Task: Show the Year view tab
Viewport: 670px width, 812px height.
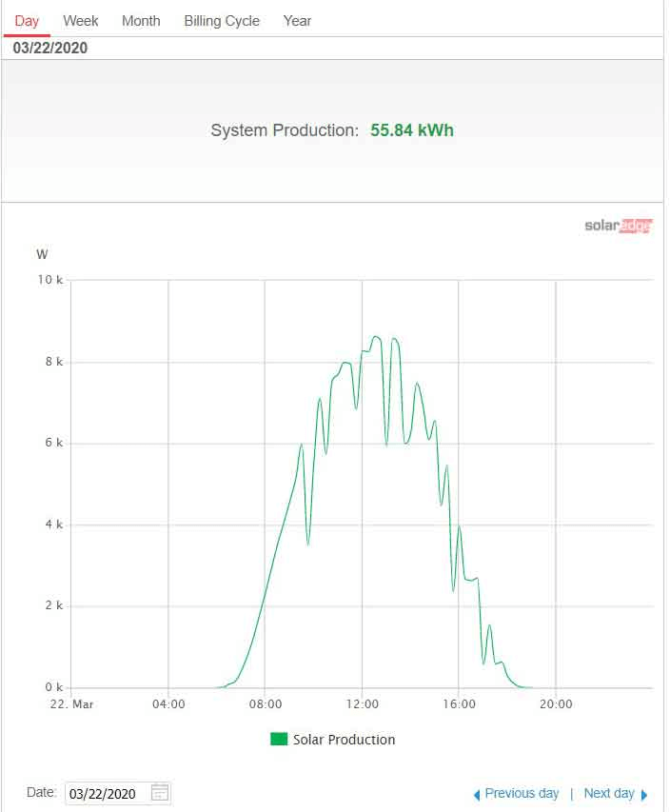Action: click(297, 20)
